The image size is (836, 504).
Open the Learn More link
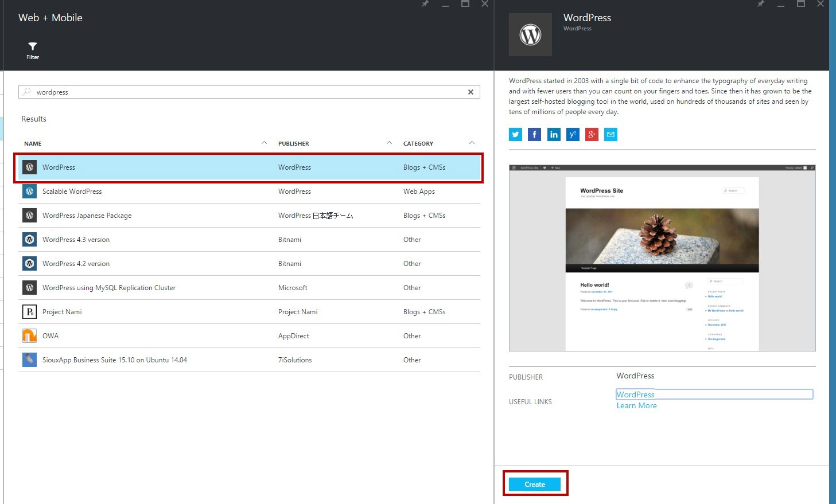(636, 405)
